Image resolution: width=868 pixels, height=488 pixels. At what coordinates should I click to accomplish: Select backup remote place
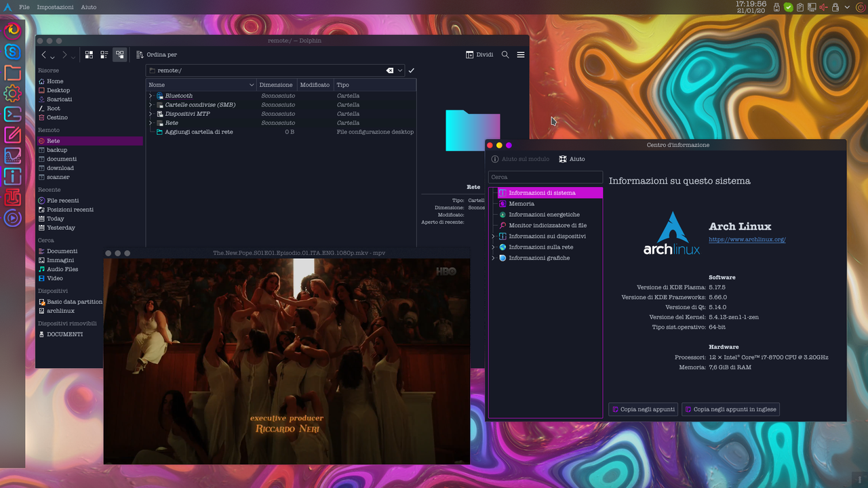click(90, 150)
